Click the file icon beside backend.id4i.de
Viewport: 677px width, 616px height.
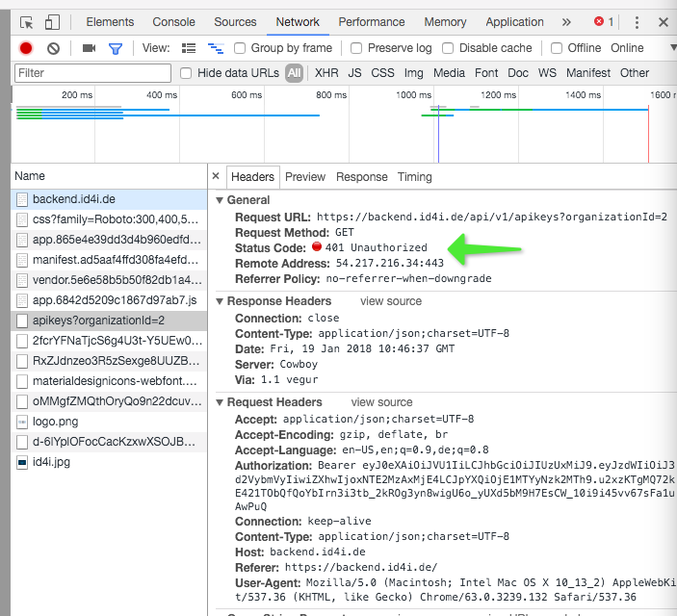click(22, 199)
